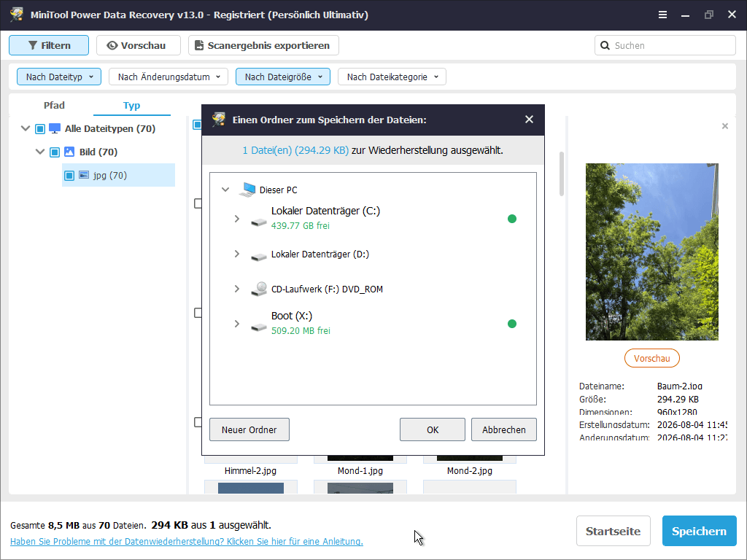Select the Lokaler Datenträger (C:) drive icon

click(259, 222)
